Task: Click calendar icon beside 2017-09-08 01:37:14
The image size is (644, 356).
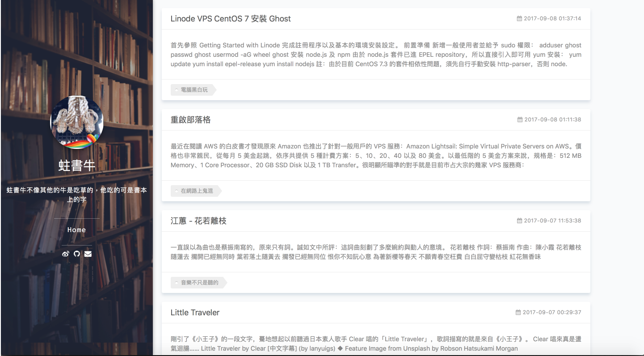Action: pyautogui.click(x=519, y=19)
